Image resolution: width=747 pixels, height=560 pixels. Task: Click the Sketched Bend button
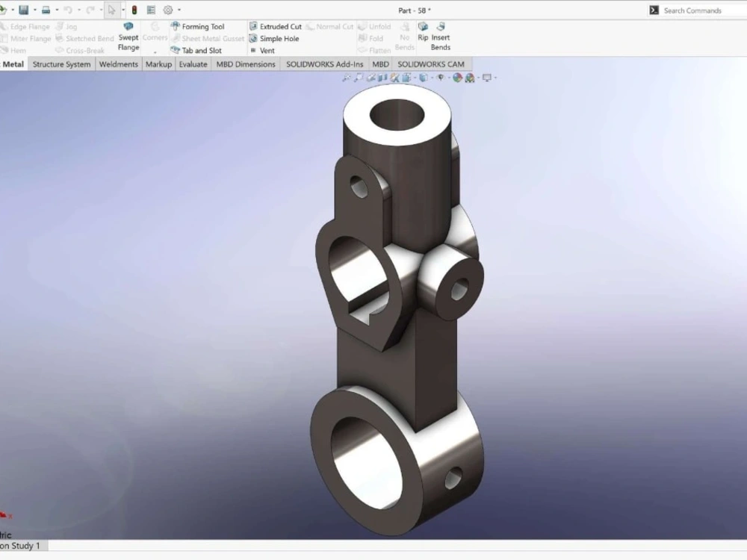85,38
